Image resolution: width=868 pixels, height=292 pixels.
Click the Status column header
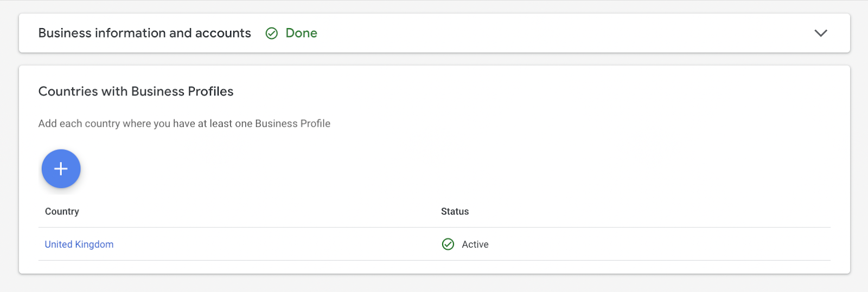pos(455,211)
